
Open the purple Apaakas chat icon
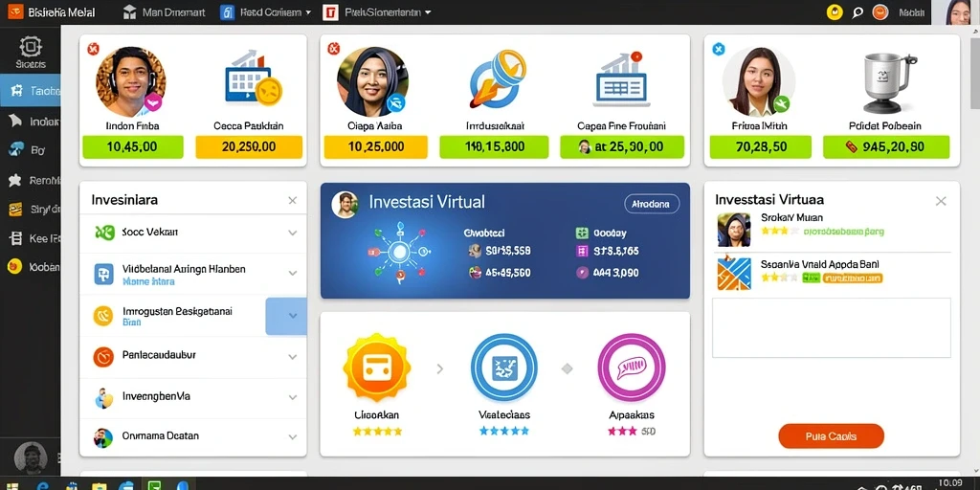click(632, 367)
